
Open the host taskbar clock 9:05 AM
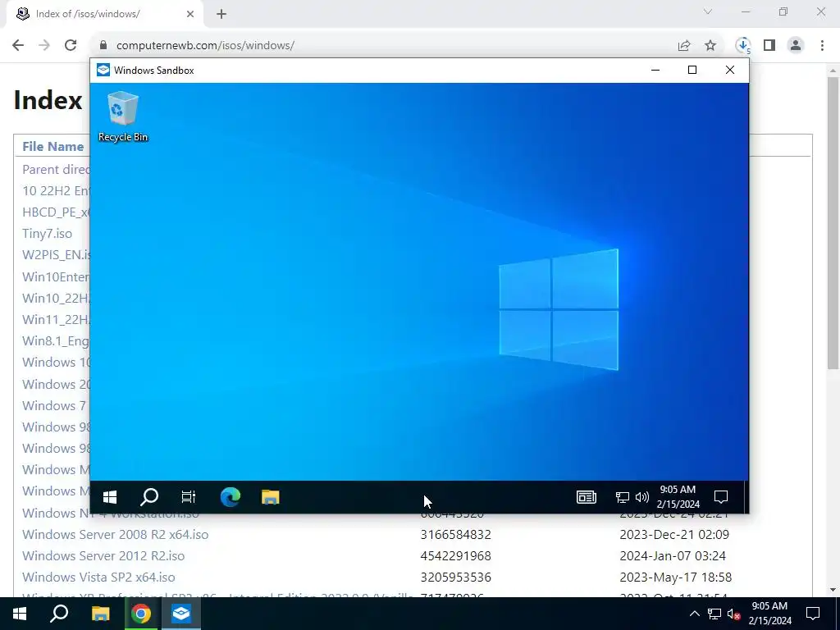point(769,614)
